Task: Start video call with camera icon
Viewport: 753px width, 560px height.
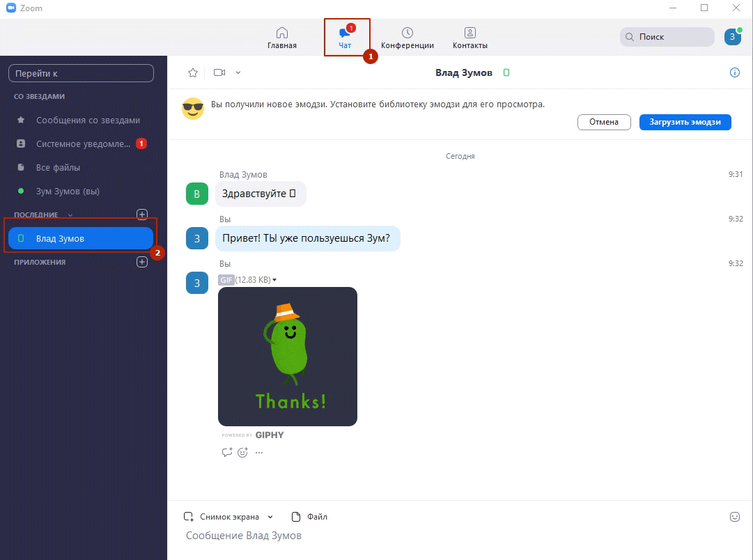Action: coord(219,72)
